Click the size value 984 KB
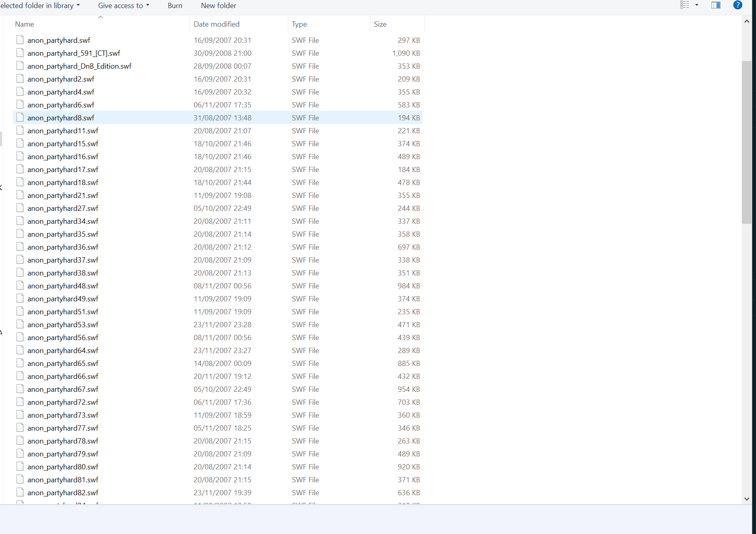Screen dimensions: 756x534 [x=409, y=286]
